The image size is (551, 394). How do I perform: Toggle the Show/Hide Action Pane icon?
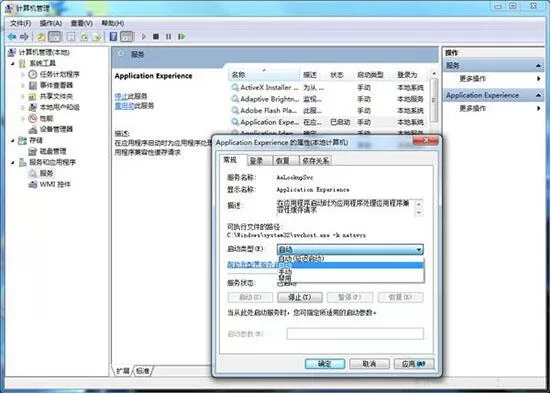coord(127,37)
